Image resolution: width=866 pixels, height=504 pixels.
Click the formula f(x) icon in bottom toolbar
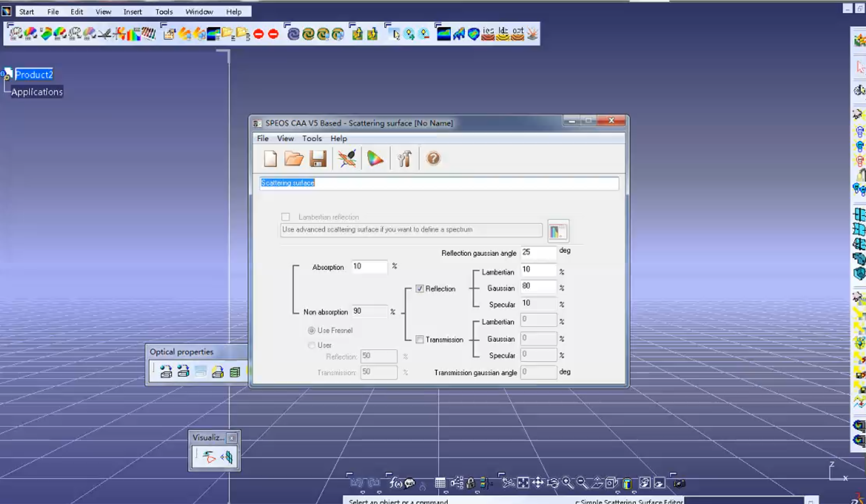click(396, 483)
